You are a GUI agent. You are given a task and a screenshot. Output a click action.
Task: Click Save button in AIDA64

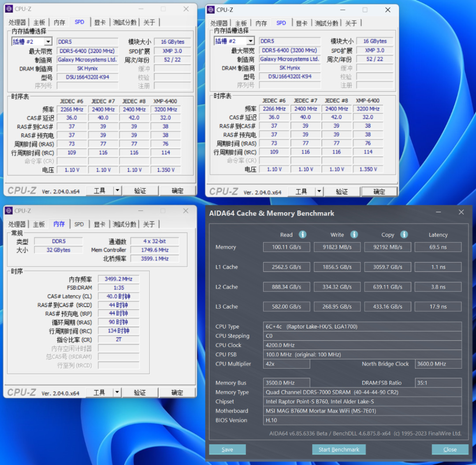point(227,449)
